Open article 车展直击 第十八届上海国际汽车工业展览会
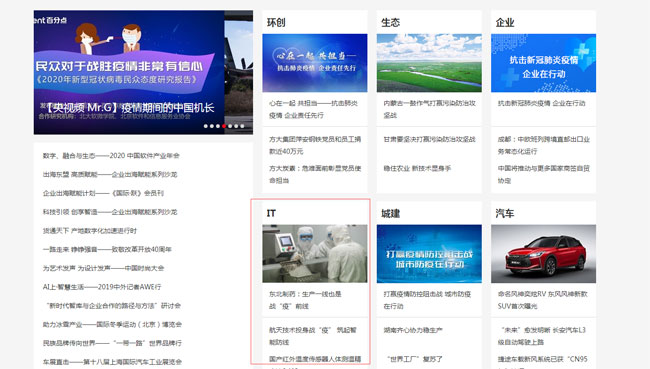650x369 pixels. tap(112, 362)
